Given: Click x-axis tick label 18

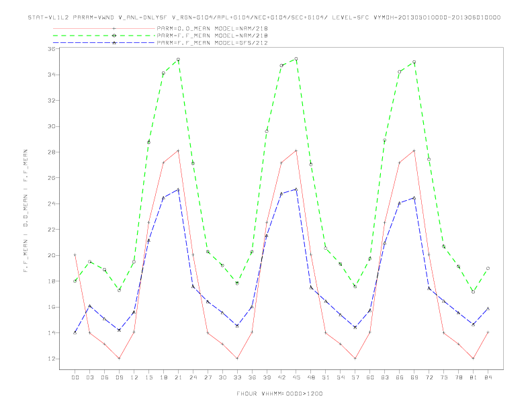Looking at the screenshot, I should pos(163,377).
